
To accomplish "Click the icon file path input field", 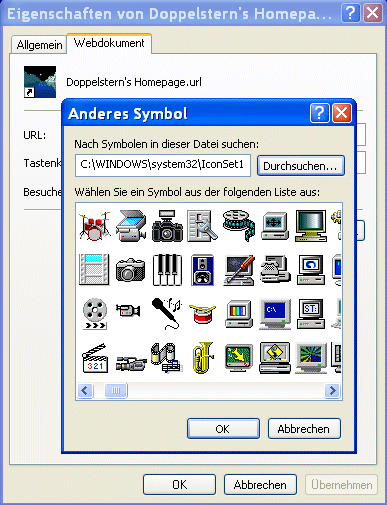I will click(163, 165).
